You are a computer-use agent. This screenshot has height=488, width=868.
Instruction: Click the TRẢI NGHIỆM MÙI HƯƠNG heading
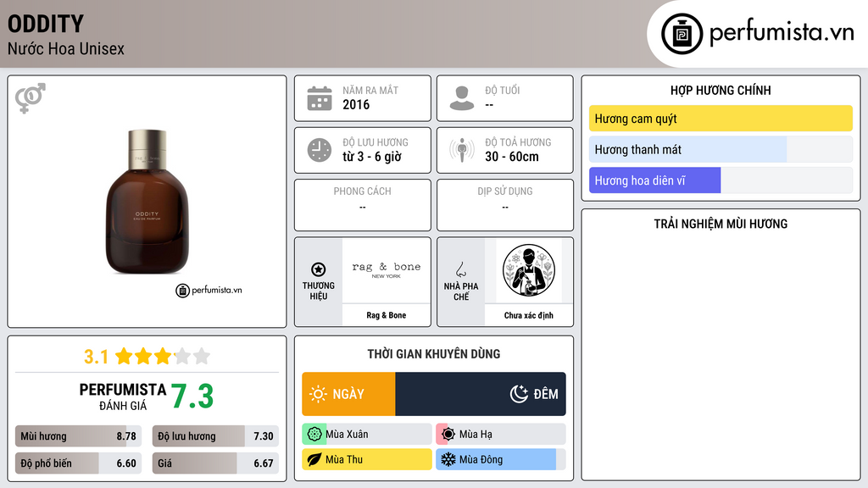click(x=721, y=224)
